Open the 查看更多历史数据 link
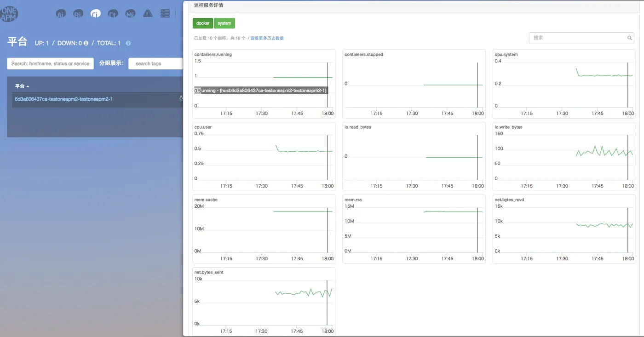 tap(267, 38)
